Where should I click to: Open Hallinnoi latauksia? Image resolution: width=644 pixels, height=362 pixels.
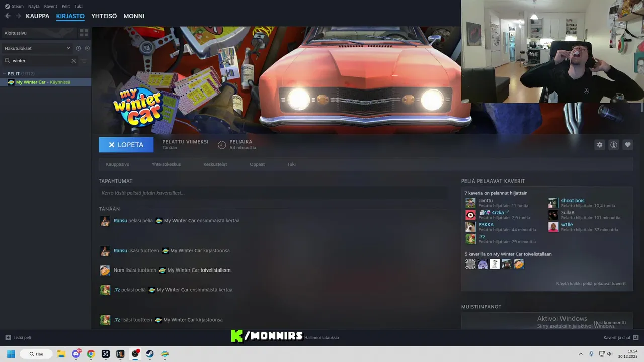coord(321,338)
